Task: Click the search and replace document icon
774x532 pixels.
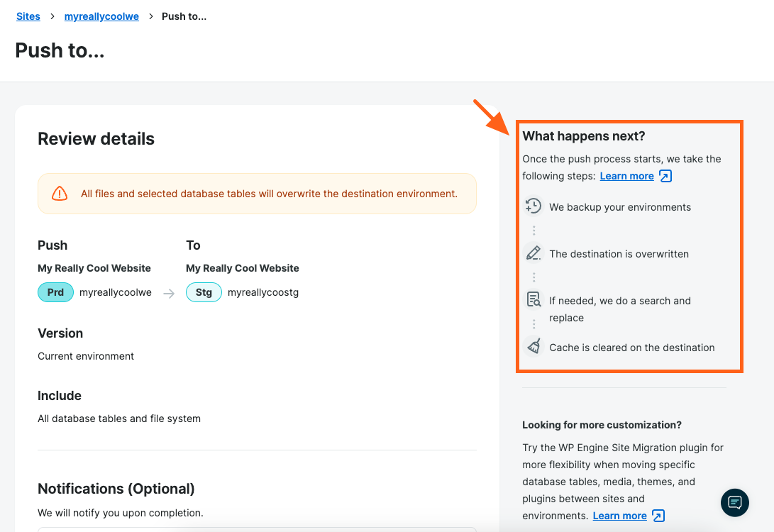Action: click(533, 300)
